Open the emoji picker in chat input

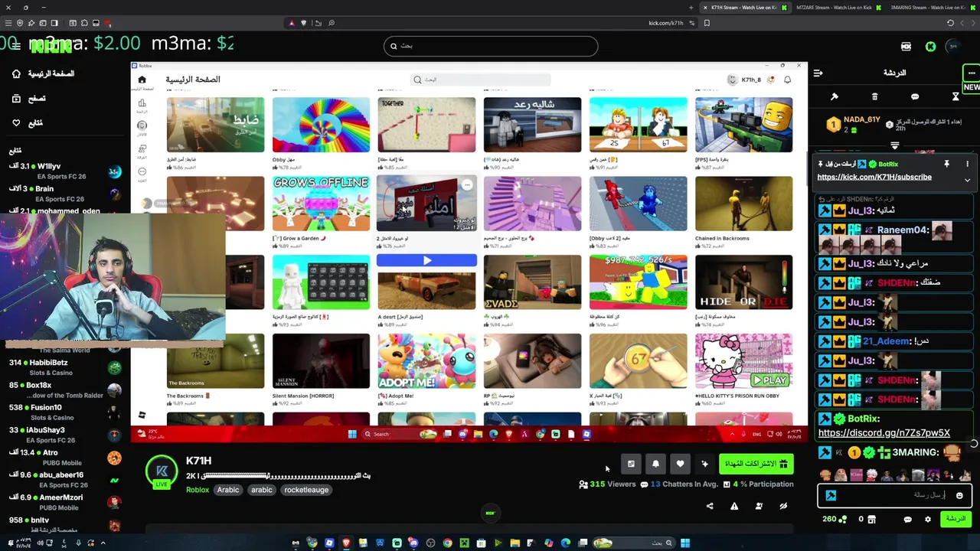959,496
